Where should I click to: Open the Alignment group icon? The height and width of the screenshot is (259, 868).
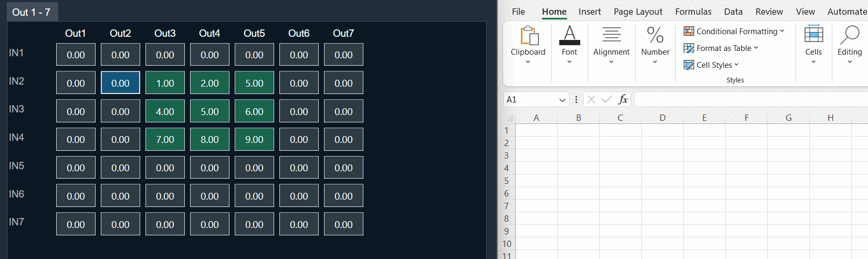(x=611, y=35)
